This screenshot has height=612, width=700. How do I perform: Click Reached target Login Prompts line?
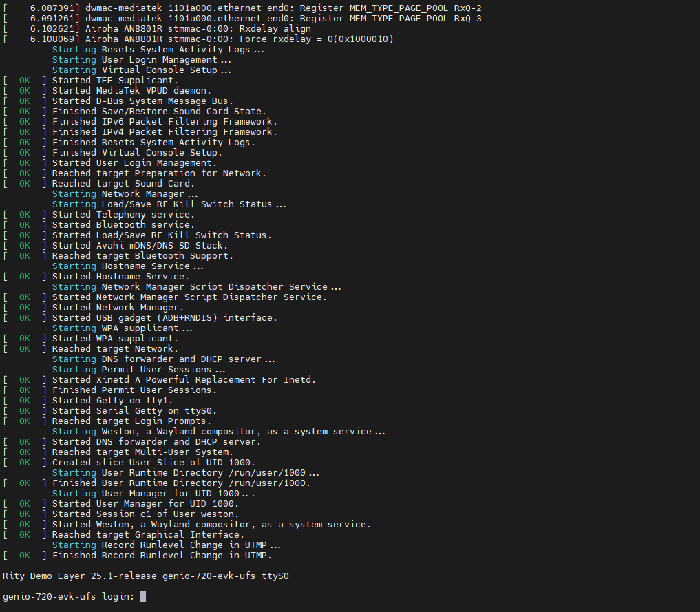pyautogui.click(x=131, y=421)
